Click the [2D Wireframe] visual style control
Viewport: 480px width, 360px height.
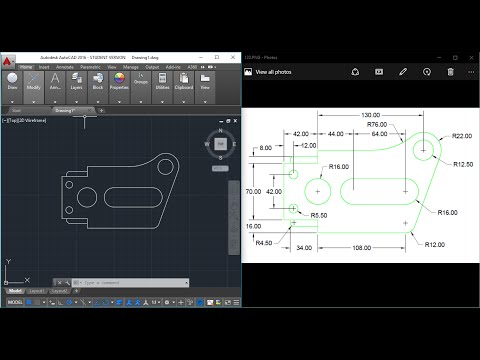pos(32,120)
